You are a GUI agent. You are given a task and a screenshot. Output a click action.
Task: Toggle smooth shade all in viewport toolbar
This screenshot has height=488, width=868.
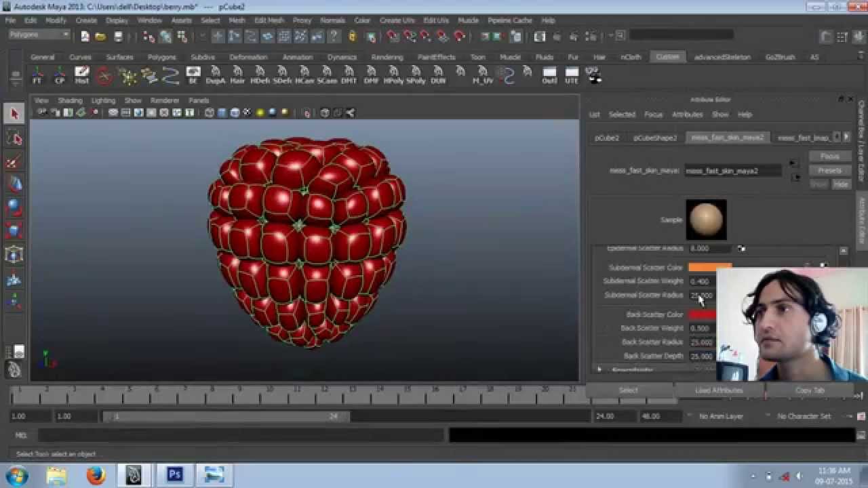tap(222, 113)
